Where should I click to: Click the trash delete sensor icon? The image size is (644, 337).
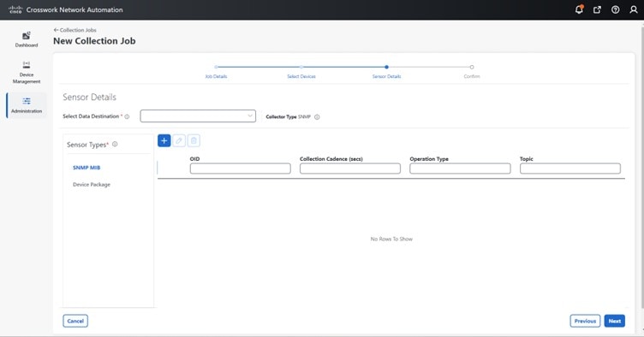[x=194, y=140]
